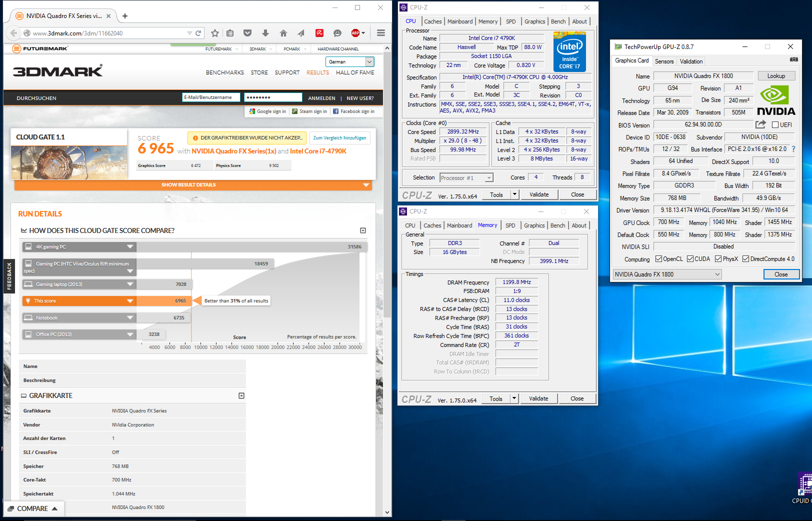This screenshot has width=812, height=521.
Task: Open the COMPARE panel at page bottom
Action: (x=32, y=508)
